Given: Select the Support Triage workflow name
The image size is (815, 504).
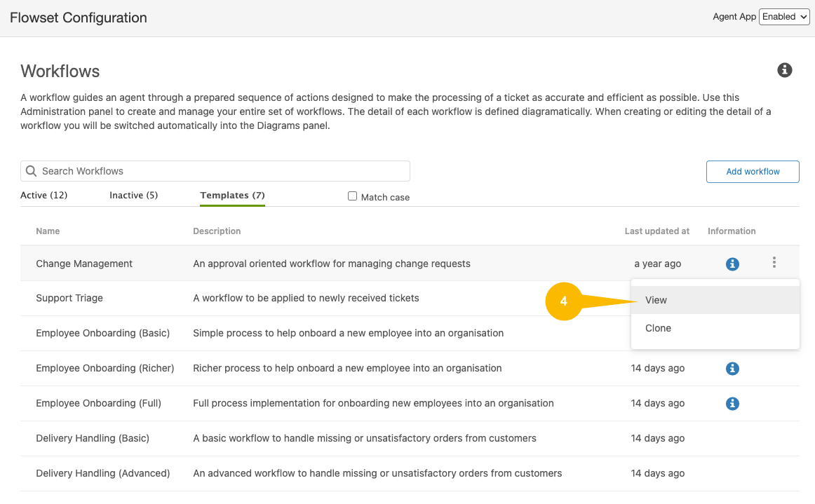Looking at the screenshot, I should coord(69,298).
